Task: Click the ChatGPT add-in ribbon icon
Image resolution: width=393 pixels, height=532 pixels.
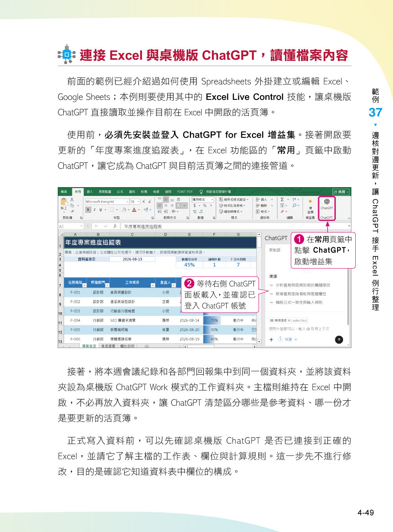Action: pos(327,204)
